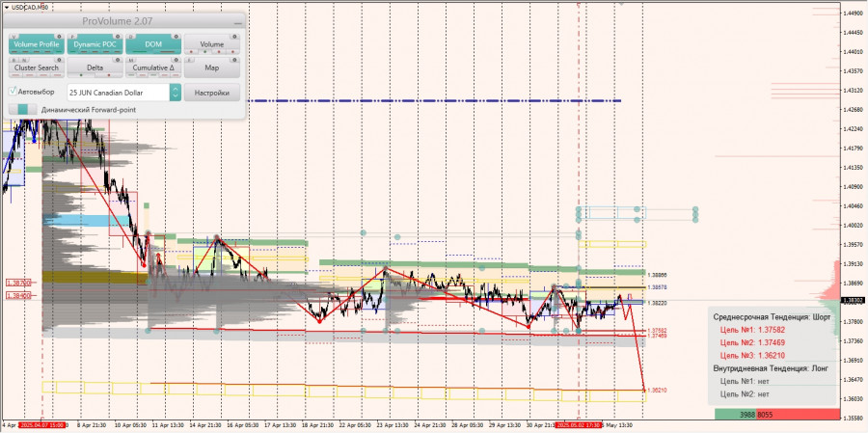Open the Настройки settings button
868x433 pixels.
[x=211, y=93]
